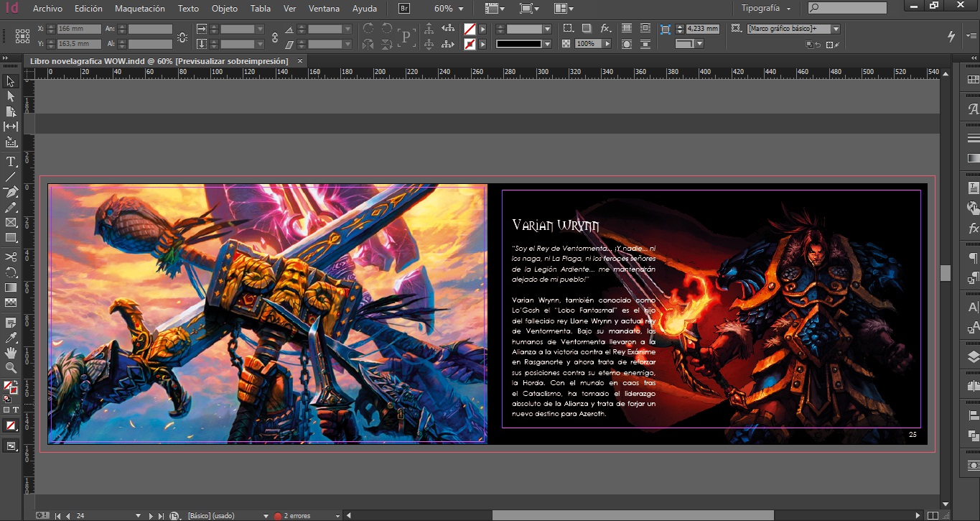
Task: Toggle formatting affects text button
Action: 16,410
